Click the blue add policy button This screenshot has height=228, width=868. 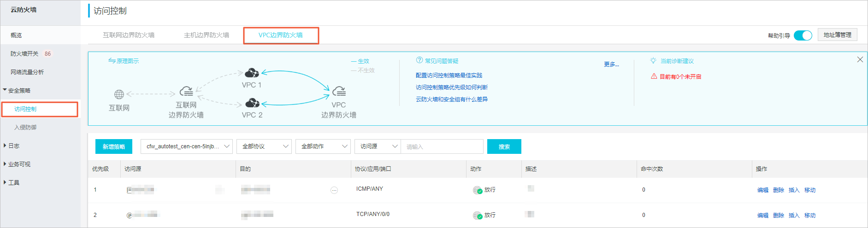pos(113,146)
